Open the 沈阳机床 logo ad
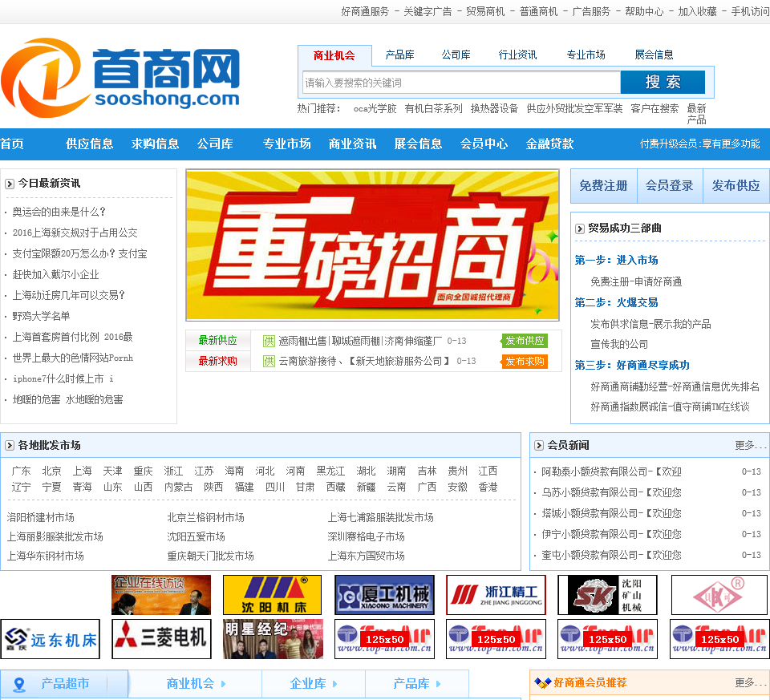This screenshot has height=700, width=770. click(272, 595)
